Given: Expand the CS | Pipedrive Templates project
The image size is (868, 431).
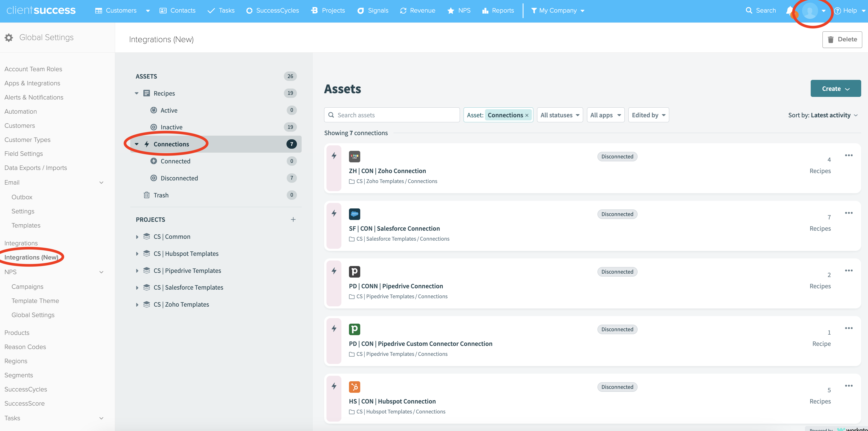Looking at the screenshot, I should click(x=137, y=271).
